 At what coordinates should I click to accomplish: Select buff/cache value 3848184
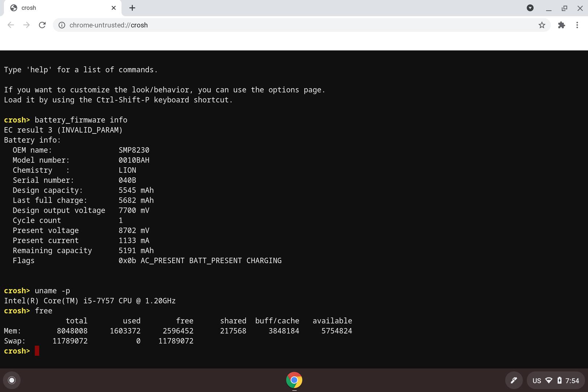(284, 331)
